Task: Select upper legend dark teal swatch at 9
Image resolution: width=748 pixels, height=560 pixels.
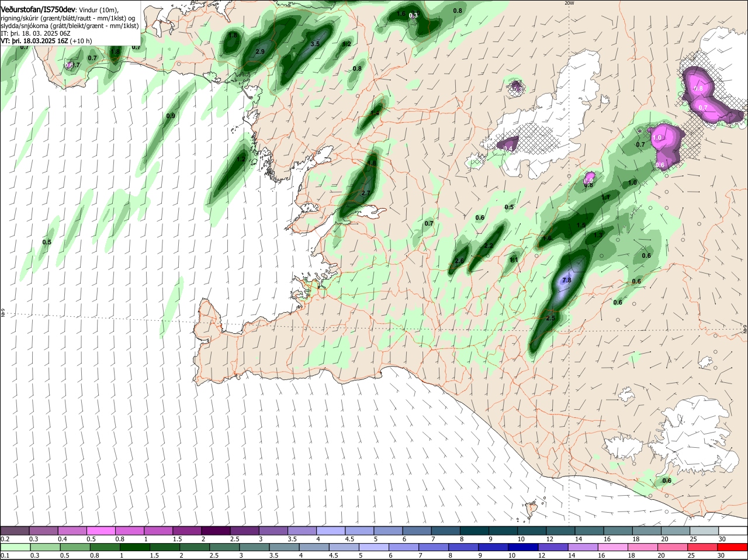Action: 503,531
